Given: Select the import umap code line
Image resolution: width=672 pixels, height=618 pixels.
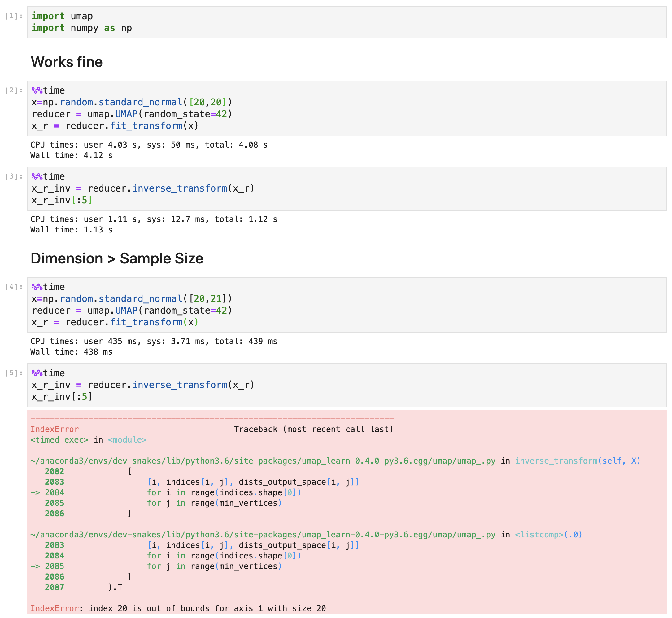Looking at the screenshot, I should point(62,16).
